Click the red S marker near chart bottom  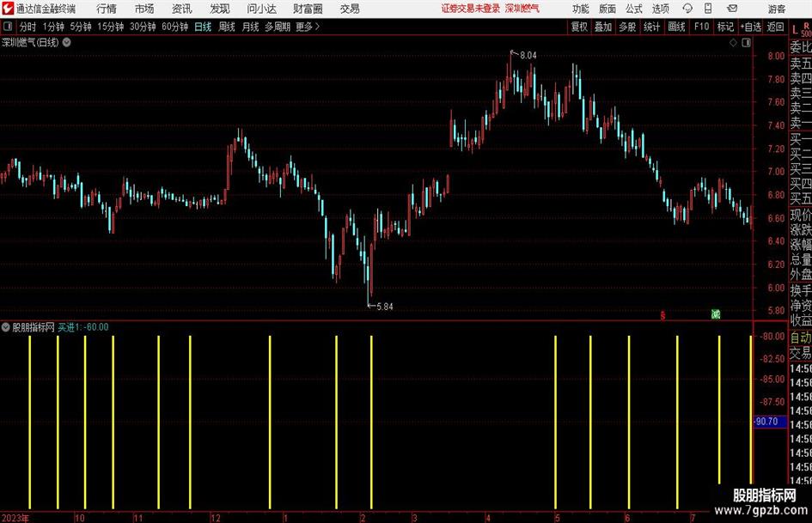(x=662, y=315)
